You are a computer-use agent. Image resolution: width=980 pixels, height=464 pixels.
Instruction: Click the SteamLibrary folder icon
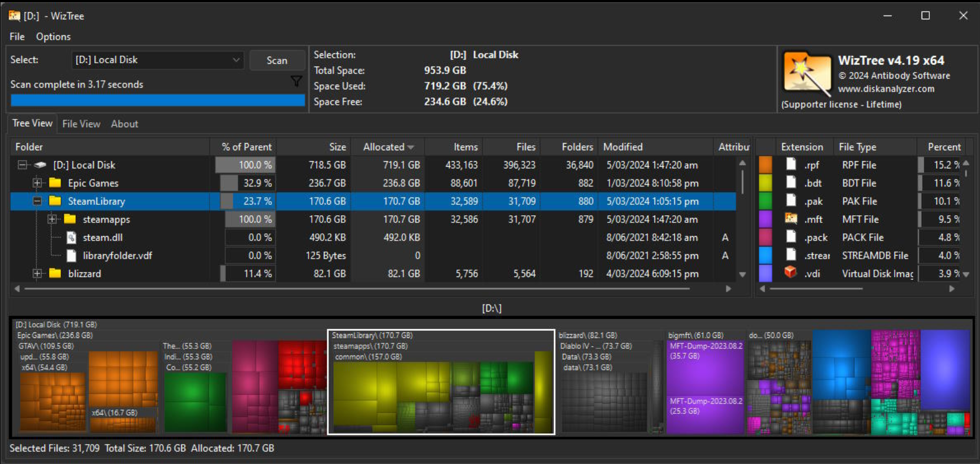55,201
